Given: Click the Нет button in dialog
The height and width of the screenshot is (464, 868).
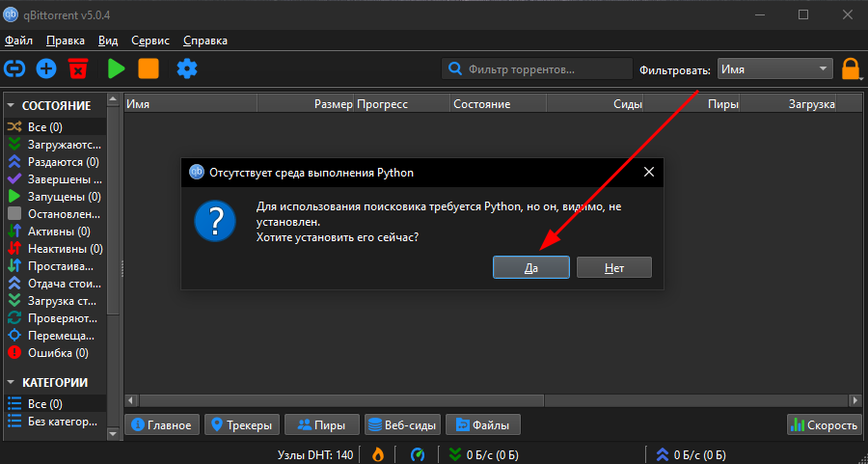Looking at the screenshot, I should [x=614, y=267].
